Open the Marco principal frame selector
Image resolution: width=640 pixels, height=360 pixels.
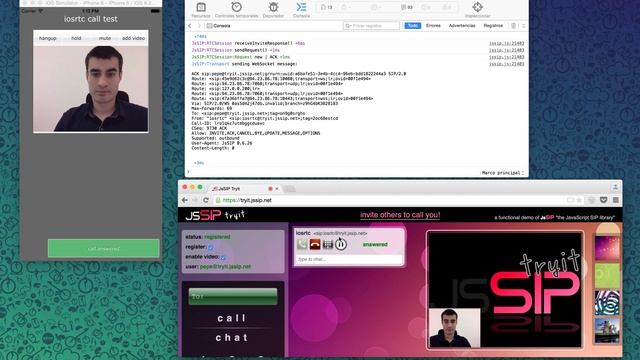coord(503,173)
